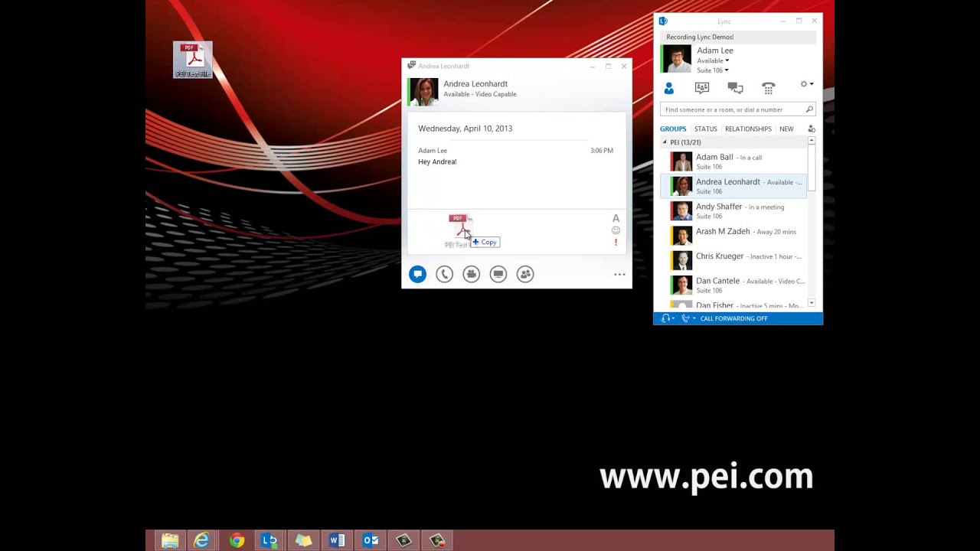Click Chris Krueger's contact photo
Screen dimensions: 980x551
[681, 260]
